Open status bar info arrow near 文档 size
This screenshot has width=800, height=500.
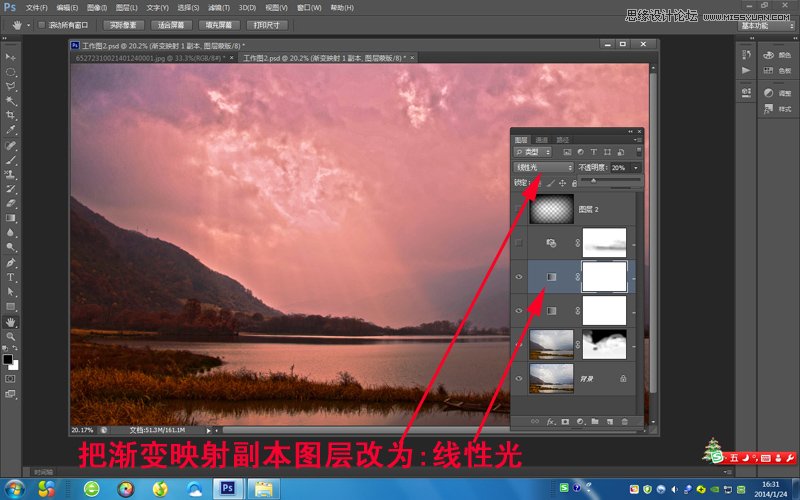pyautogui.click(x=208, y=431)
